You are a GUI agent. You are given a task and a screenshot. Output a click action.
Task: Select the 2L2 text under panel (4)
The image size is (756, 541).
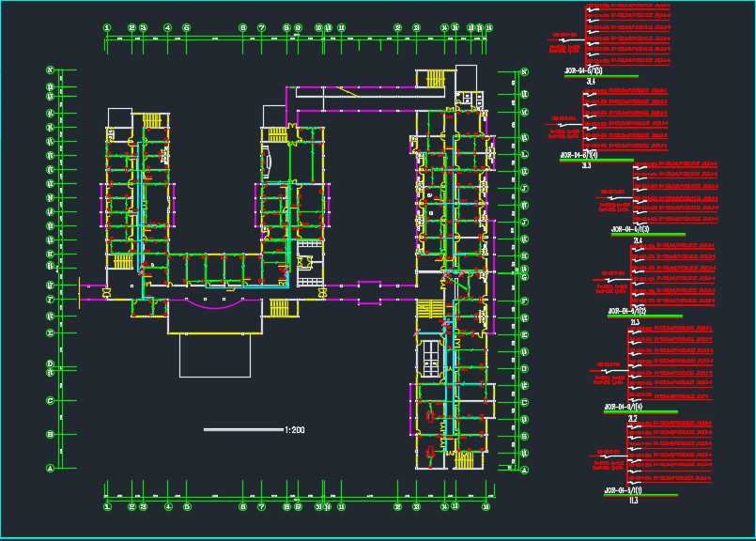(x=633, y=419)
